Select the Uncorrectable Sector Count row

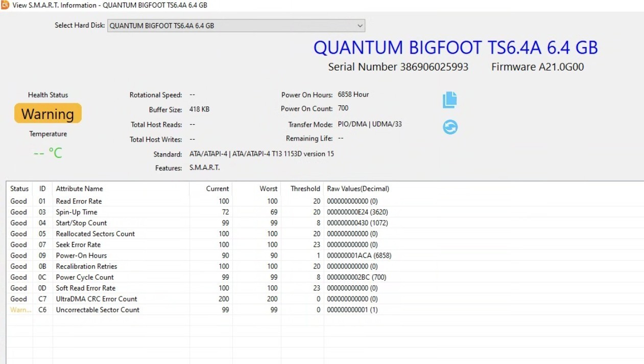(x=325, y=310)
